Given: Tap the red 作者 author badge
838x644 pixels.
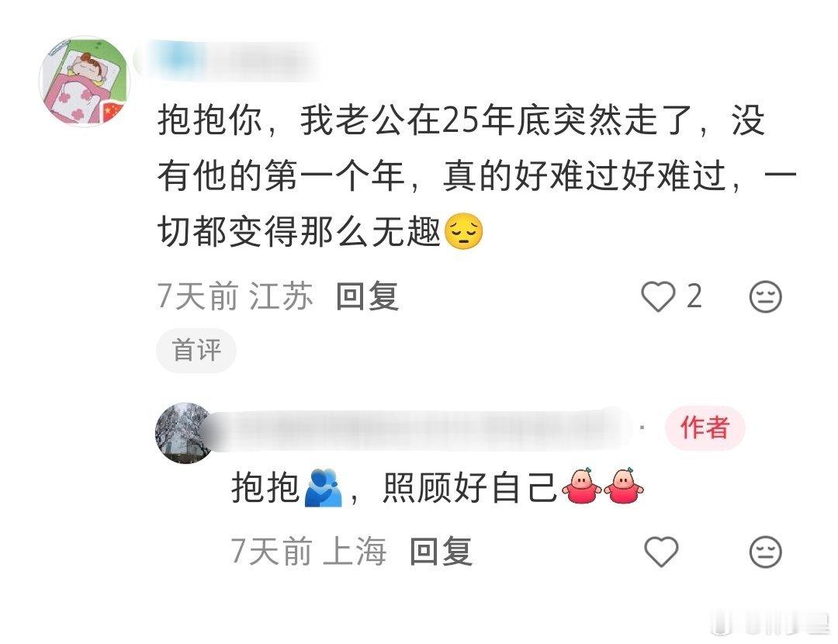Looking at the screenshot, I should click(x=705, y=428).
